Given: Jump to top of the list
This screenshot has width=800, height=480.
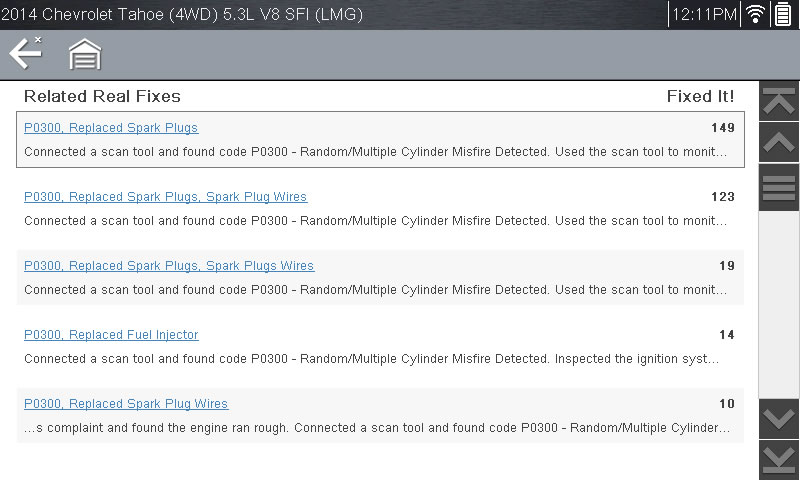Looking at the screenshot, I should (x=779, y=101).
